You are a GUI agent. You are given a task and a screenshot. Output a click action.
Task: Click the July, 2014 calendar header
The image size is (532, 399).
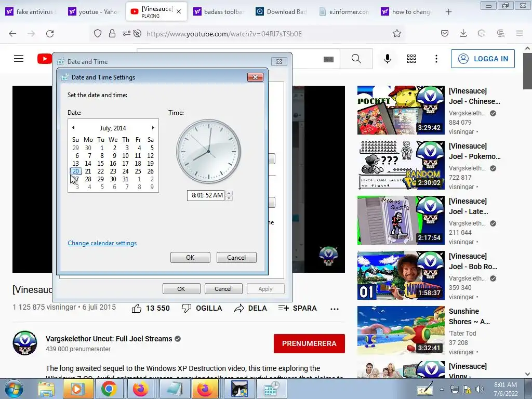(113, 128)
